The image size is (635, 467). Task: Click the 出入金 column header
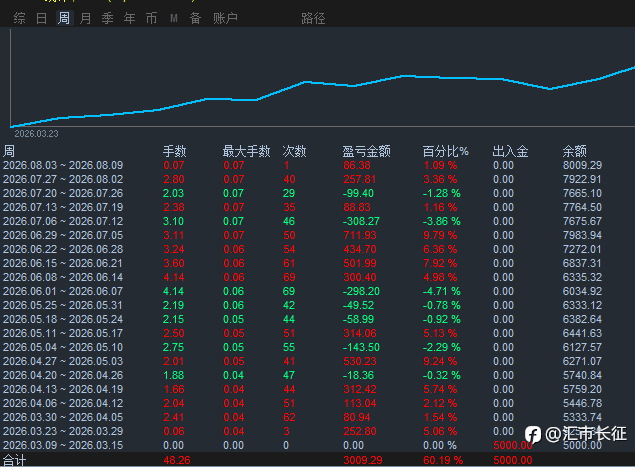pyautogui.click(x=510, y=151)
